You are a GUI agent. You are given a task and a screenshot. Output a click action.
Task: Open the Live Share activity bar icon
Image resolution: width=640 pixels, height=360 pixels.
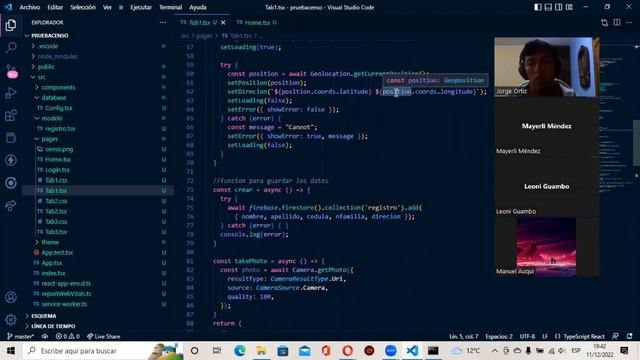(x=11, y=205)
